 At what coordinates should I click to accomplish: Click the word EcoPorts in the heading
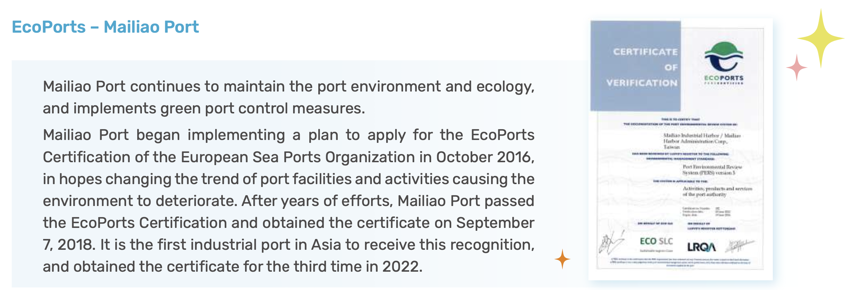pyautogui.click(x=49, y=27)
